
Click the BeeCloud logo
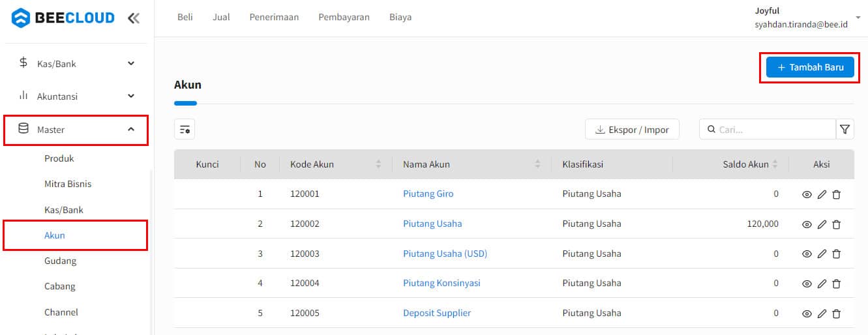pos(63,18)
